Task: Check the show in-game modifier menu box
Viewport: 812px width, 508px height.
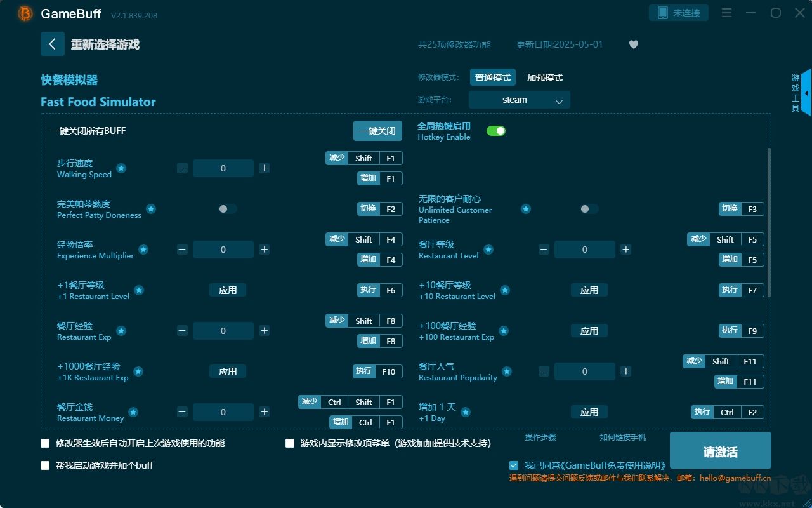Action: [290, 443]
